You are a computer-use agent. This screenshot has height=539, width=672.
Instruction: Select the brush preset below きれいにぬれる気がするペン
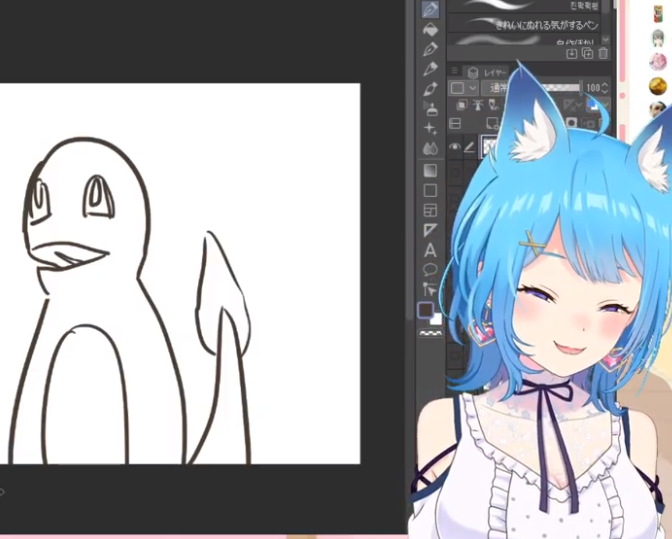(524, 40)
